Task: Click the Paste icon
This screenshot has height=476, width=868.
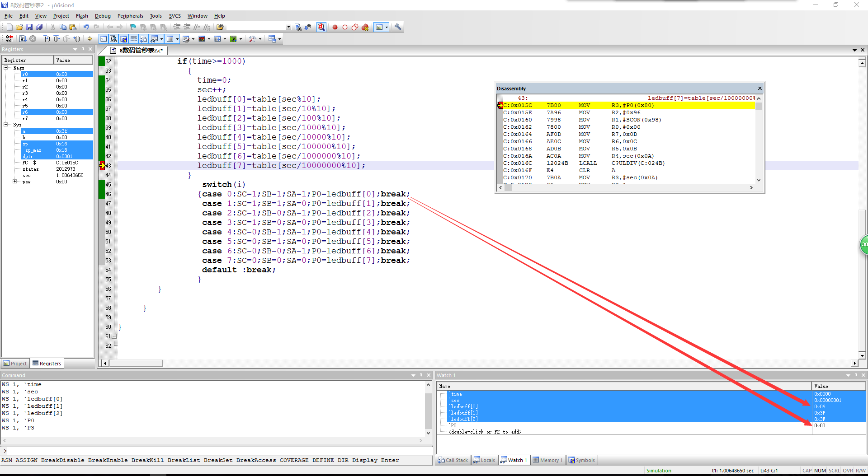Action: click(x=73, y=27)
